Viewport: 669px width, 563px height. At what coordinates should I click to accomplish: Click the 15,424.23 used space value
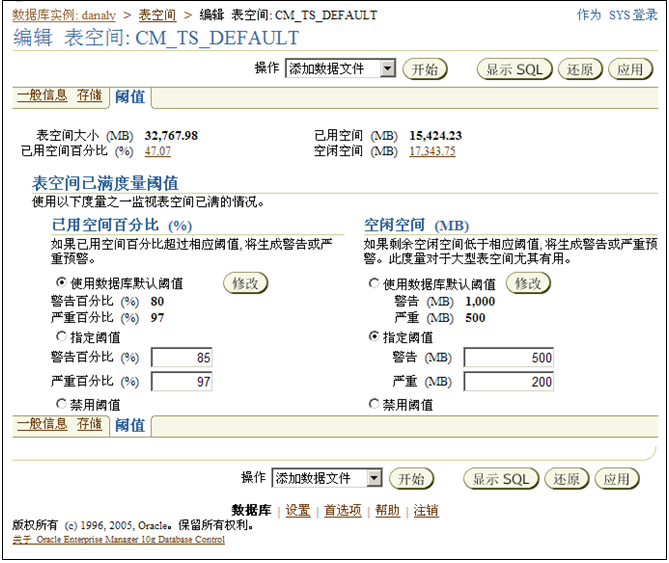[x=436, y=136]
